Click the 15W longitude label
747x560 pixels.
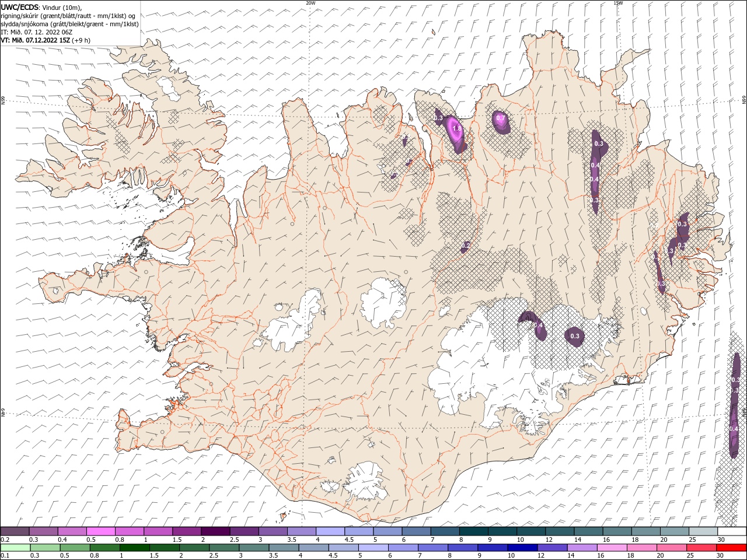[618, 3]
